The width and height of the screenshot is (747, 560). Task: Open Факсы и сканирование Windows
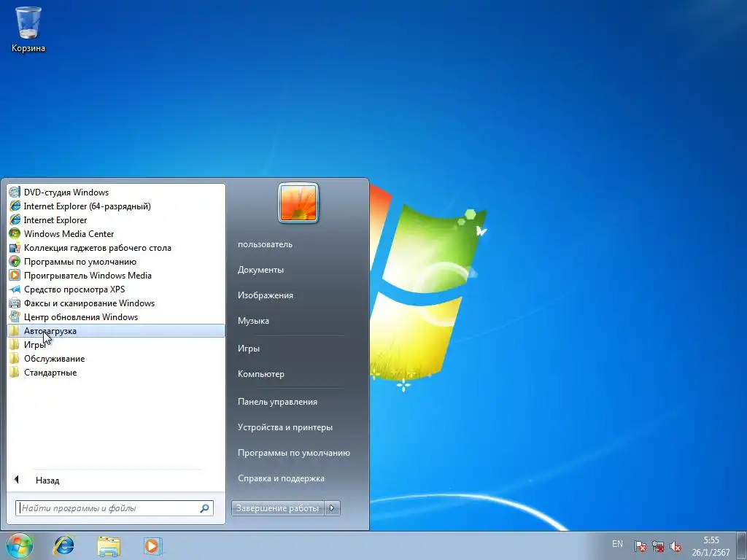[x=116, y=303]
